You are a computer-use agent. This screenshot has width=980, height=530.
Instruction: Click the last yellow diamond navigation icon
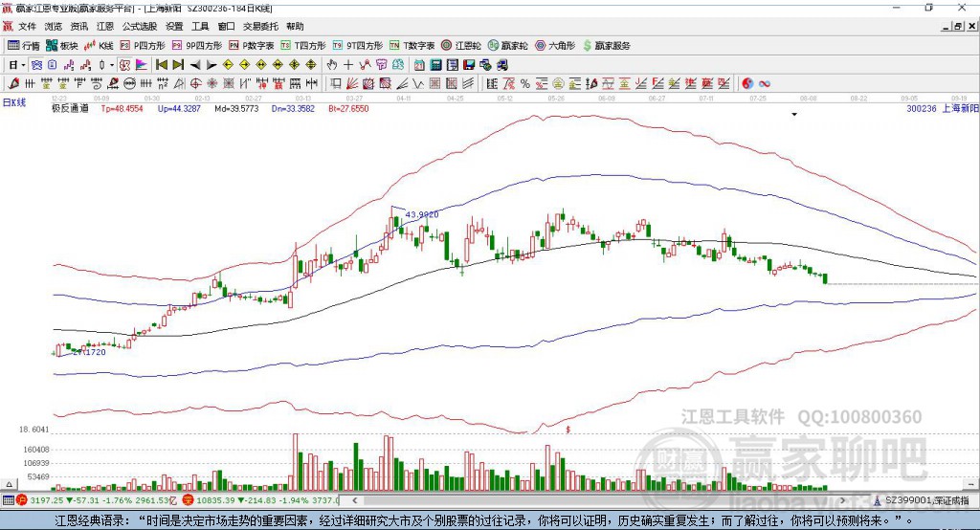point(311,65)
